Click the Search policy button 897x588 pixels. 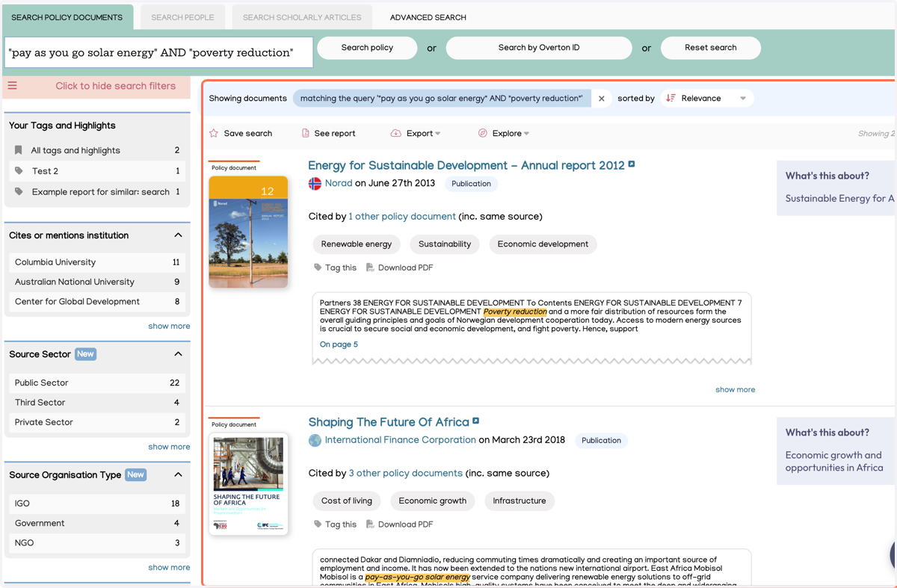pos(367,48)
